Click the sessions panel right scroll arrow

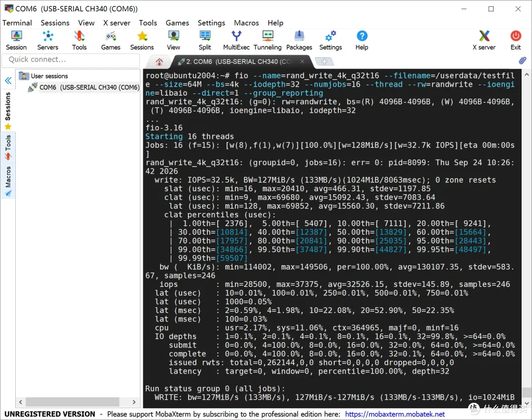click(x=134, y=402)
